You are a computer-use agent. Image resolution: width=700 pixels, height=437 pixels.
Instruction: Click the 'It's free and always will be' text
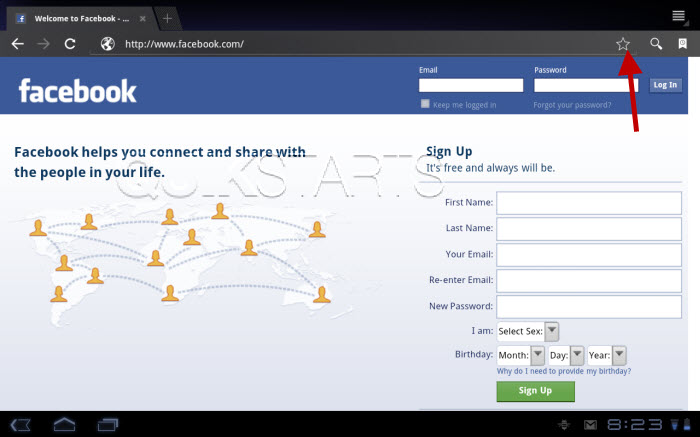coord(490,168)
